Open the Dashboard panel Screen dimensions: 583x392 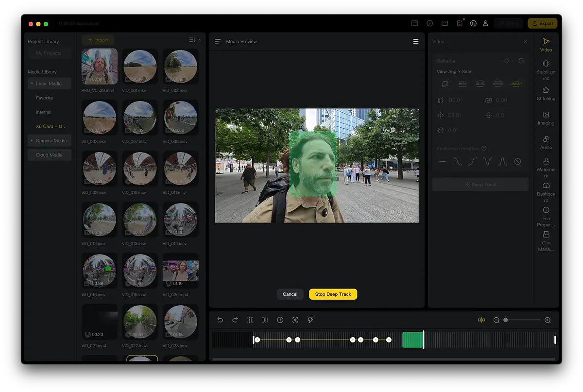546,192
